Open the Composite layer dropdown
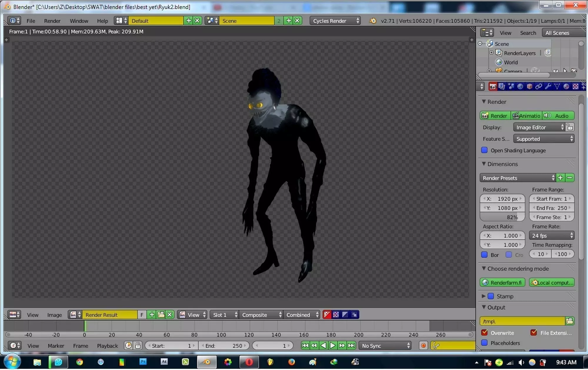 pyautogui.click(x=261, y=315)
